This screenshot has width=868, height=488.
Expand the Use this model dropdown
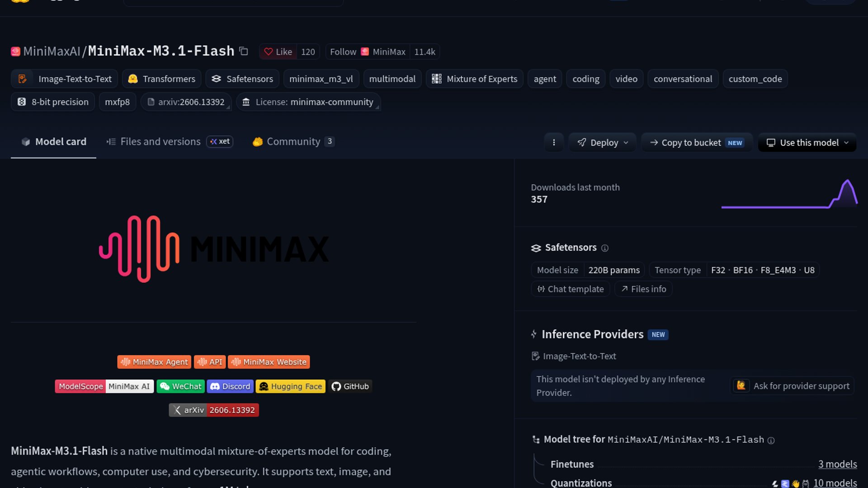[x=807, y=142]
